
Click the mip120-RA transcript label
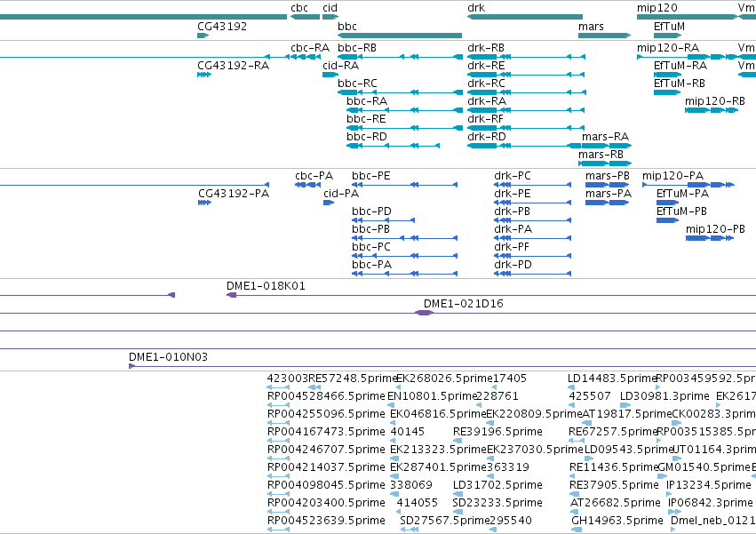pos(668,48)
